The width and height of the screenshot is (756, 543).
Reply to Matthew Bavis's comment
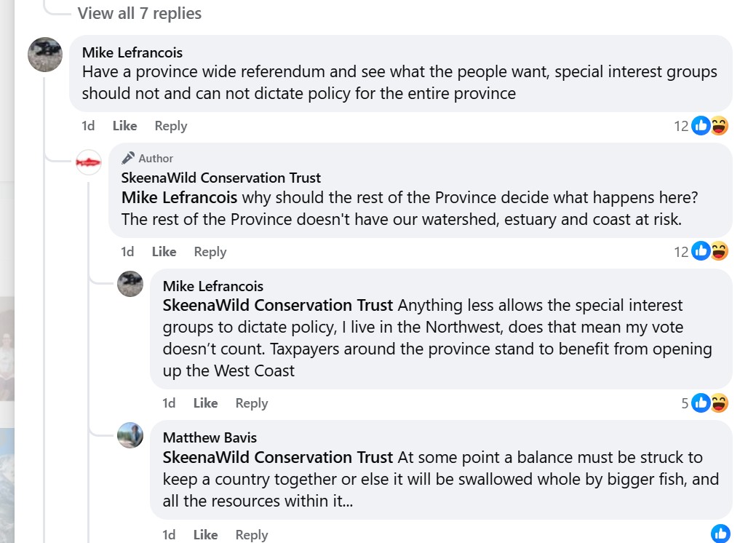(252, 535)
